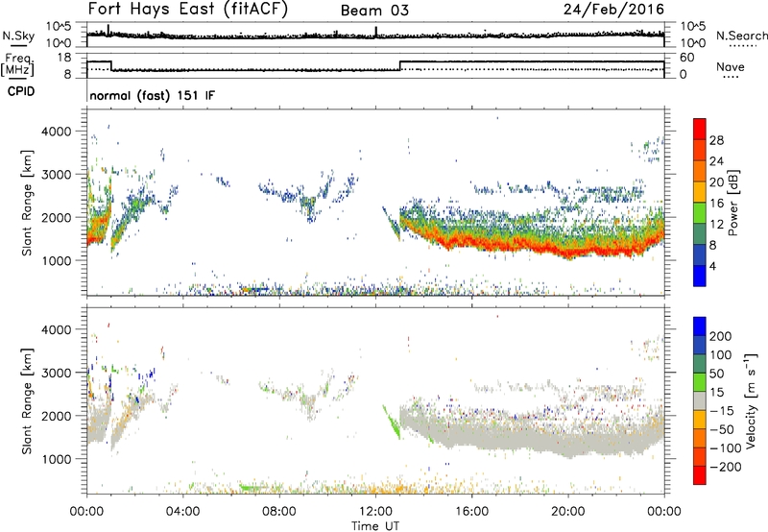Click the date 24/Feb/2016
Image resolution: width=768 pixels, height=532 pixels.
(613, 10)
